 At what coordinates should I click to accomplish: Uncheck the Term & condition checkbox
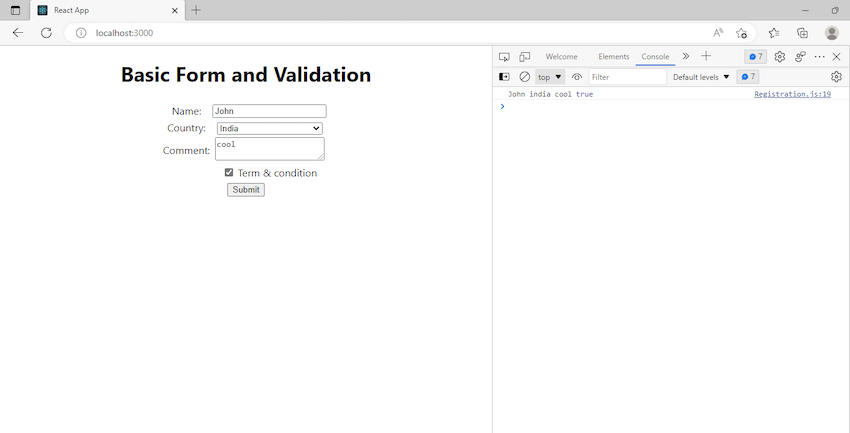[229, 172]
